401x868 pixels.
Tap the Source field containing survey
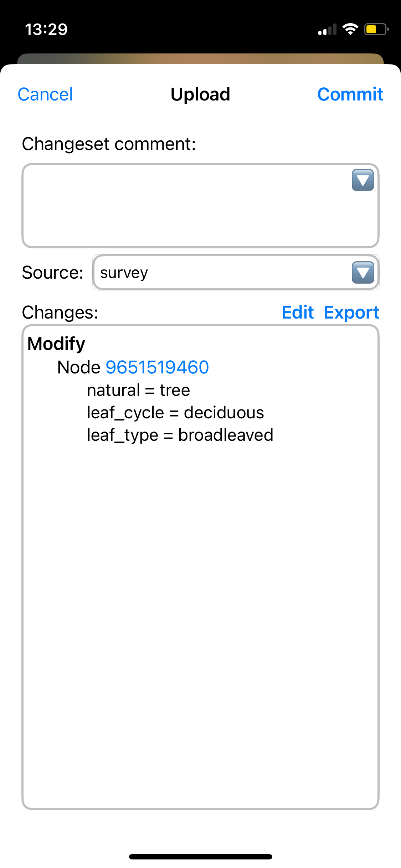coord(236,273)
